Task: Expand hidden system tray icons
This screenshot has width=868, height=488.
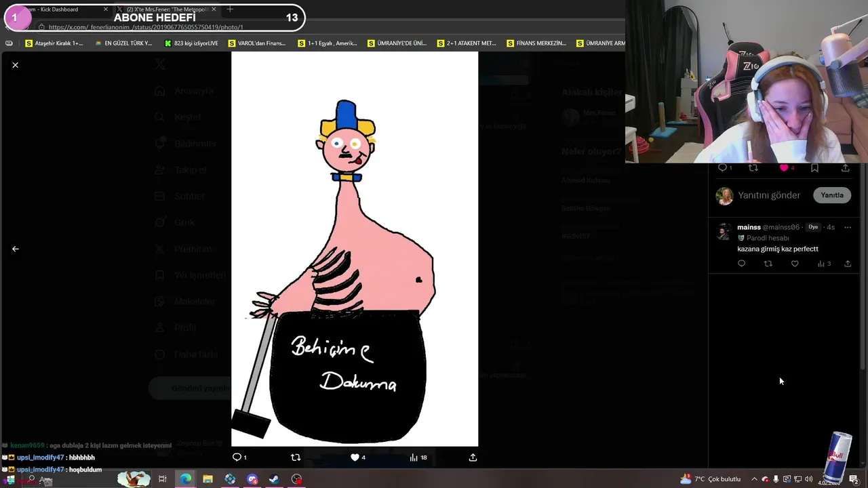Action: (x=754, y=479)
